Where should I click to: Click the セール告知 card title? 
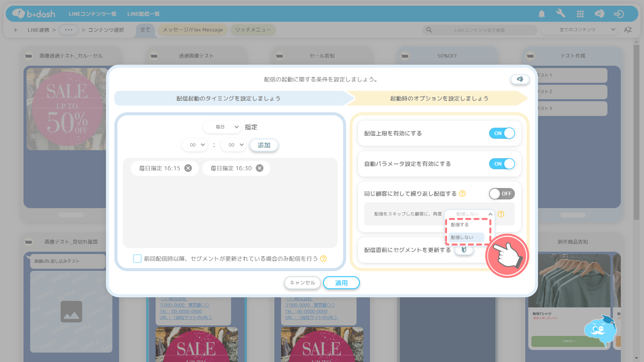tap(322, 56)
